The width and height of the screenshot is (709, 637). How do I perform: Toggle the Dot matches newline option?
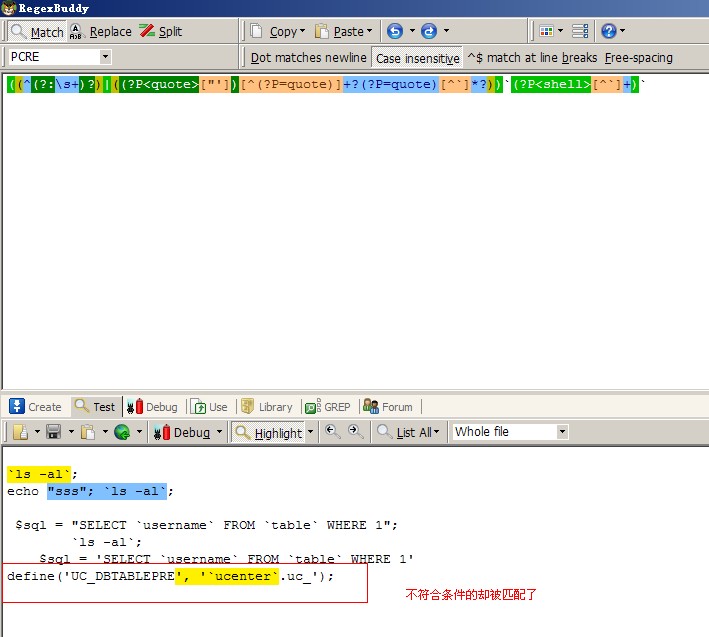click(x=308, y=58)
